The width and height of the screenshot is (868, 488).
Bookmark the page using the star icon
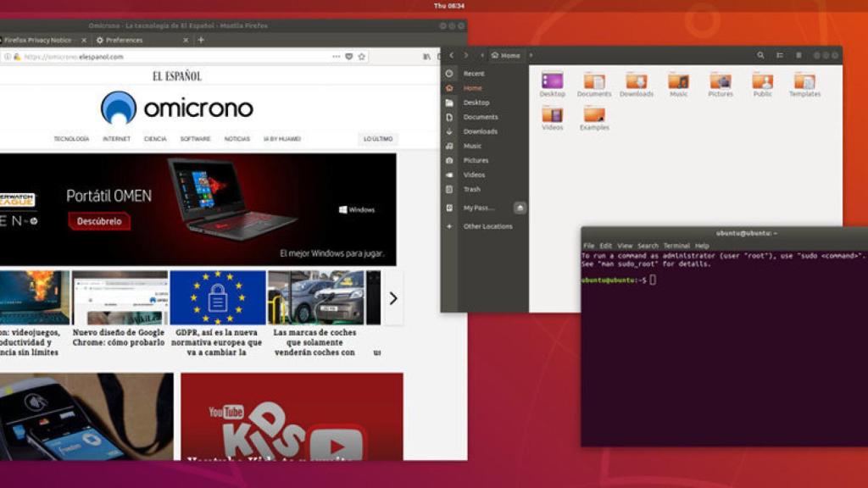362,56
